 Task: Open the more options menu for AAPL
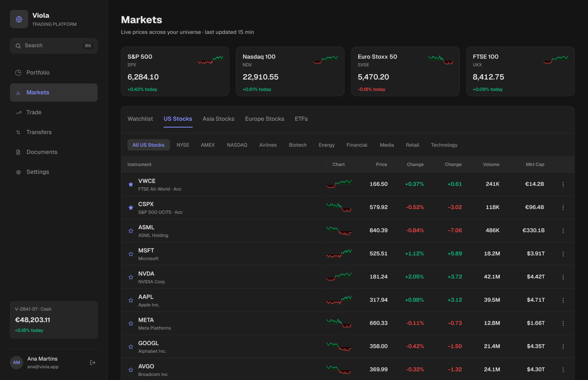point(563,300)
